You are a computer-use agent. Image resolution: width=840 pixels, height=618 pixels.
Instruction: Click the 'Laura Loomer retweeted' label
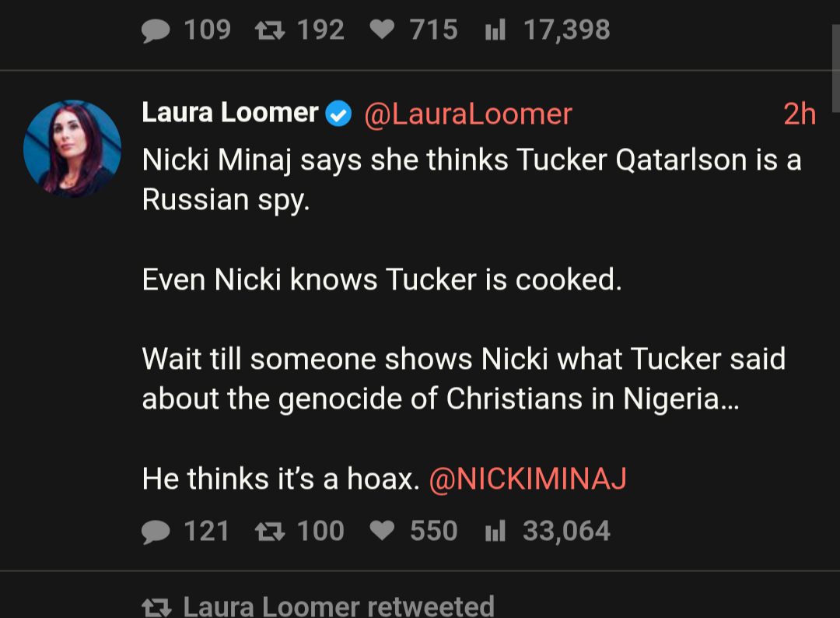339,606
